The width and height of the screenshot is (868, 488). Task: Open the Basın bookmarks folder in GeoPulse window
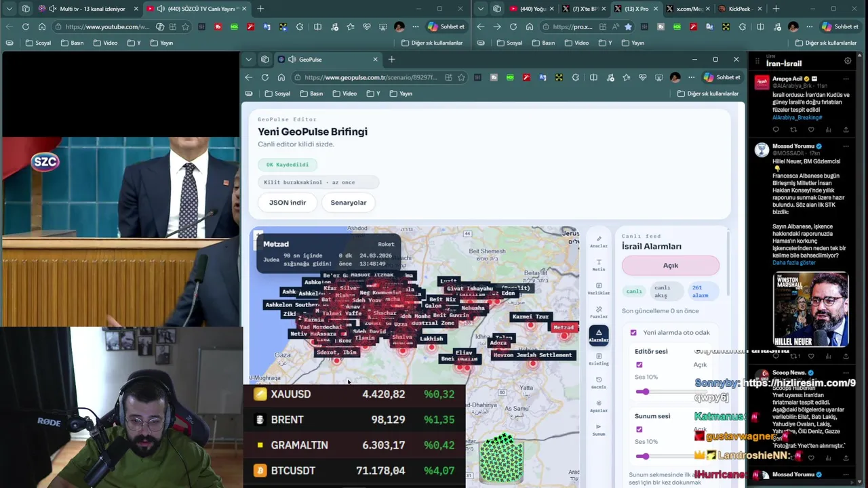(x=311, y=94)
